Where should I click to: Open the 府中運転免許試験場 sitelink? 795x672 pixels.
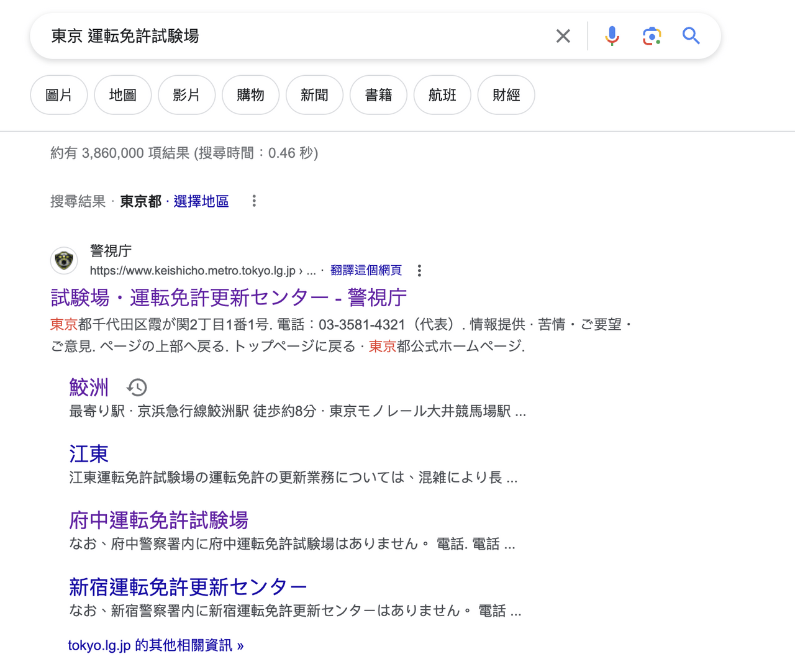point(158,520)
